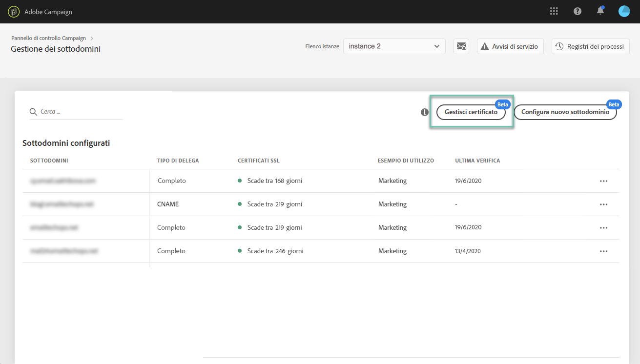Click the 'Elenco istanze' label
Screen dimensions: 640x364
[x=322, y=47]
